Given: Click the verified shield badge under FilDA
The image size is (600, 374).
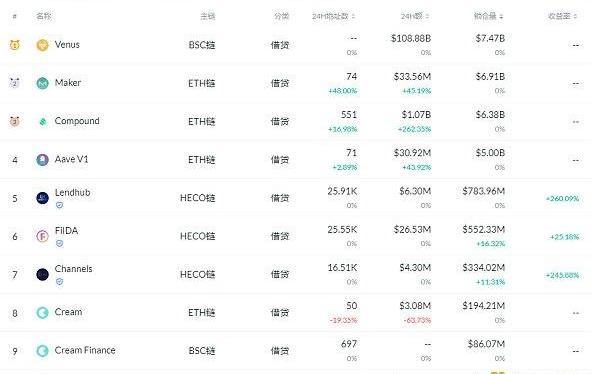Looking at the screenshot, I should point(59,243).
